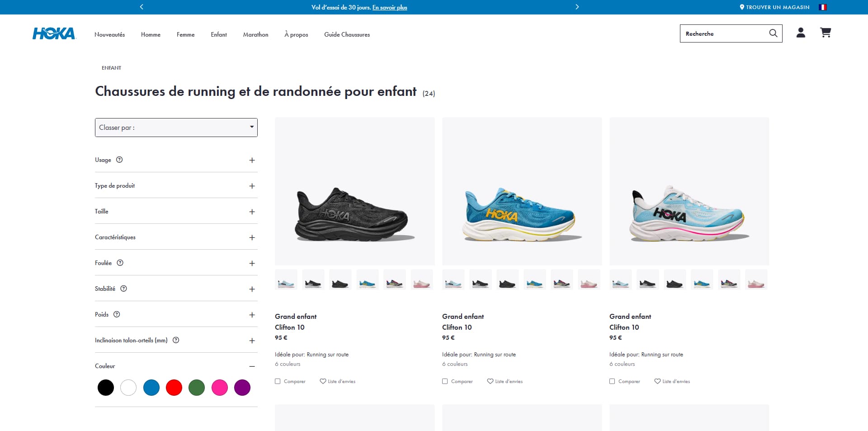Open the Homme menu

click(151, 34)
